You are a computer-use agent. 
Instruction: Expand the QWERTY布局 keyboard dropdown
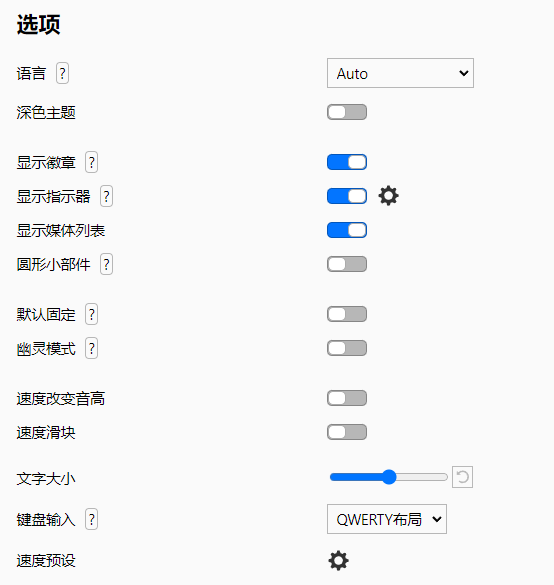[x=387, y=519]
